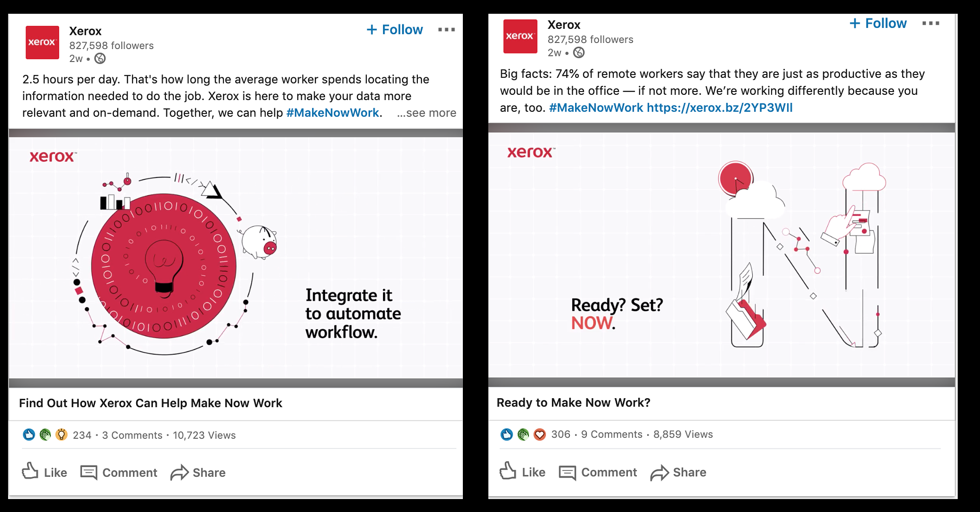View the 9 Comments on right post
The image size is (980, 512).
pos(612,434)
